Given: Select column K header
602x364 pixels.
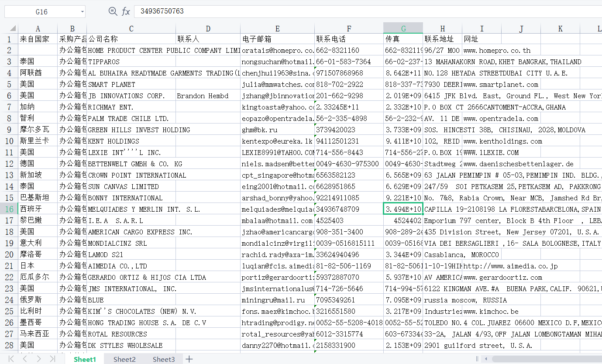Looking at the screenshot, I should click(x=561, y=28).
